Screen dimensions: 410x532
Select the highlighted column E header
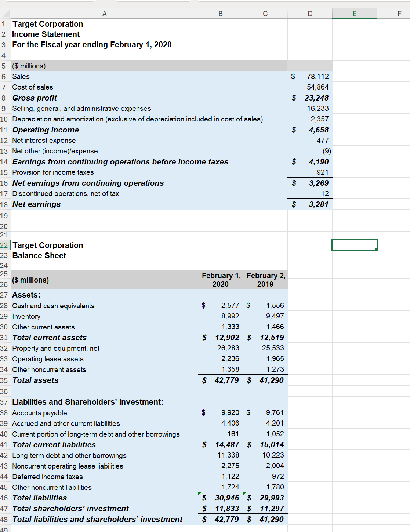pos(355,14)
